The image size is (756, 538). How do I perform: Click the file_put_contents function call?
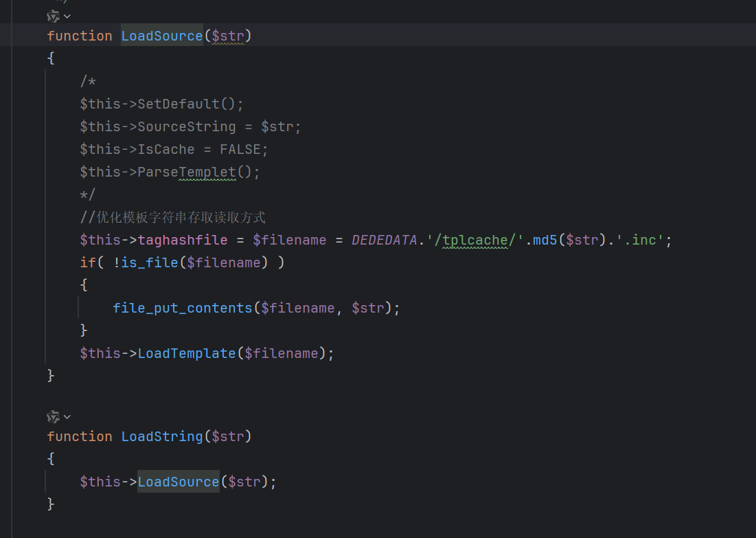tap(183, 308)
